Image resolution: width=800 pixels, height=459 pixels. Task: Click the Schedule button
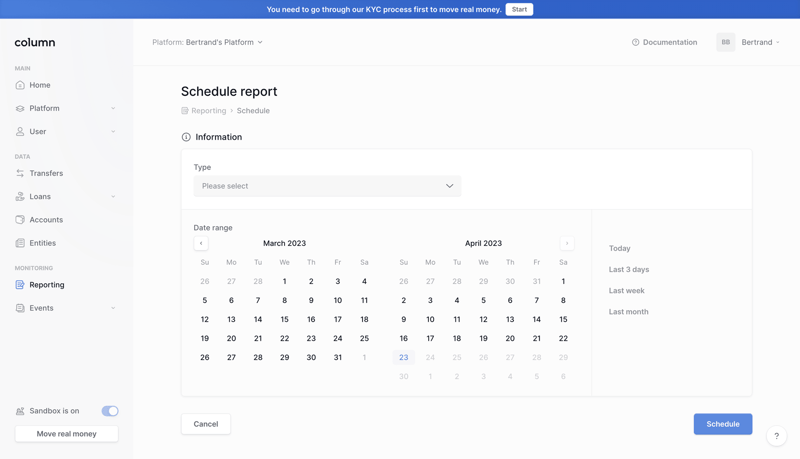click(722, 424)
